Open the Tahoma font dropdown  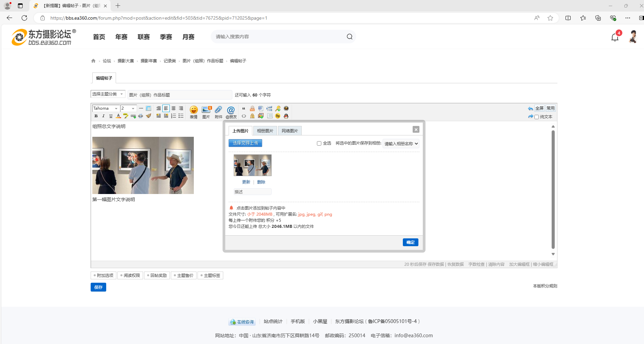106,108
